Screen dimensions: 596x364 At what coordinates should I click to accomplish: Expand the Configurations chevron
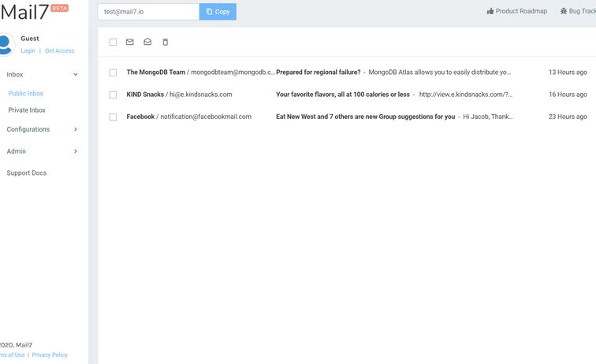point(76,129)
